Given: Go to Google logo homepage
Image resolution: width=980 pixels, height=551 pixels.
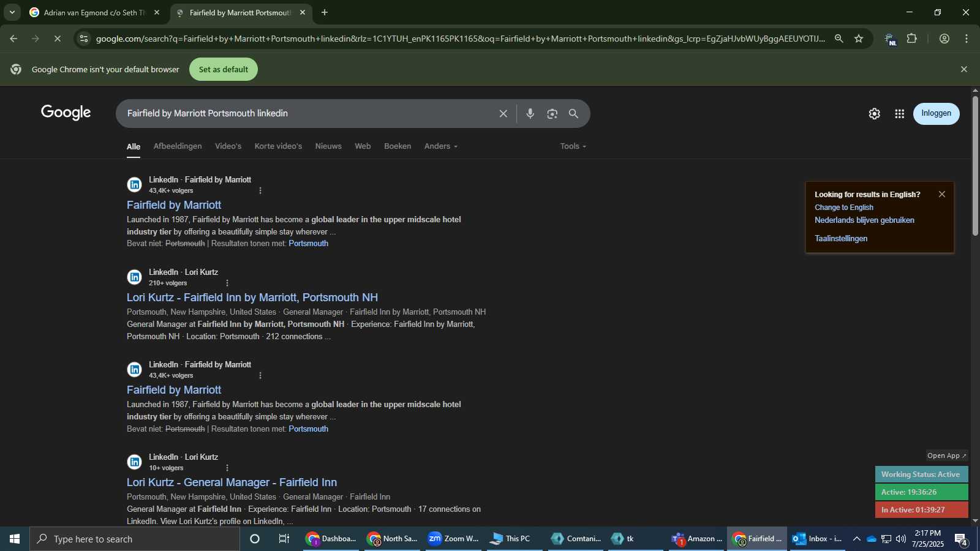Looking at the screenshot, I should (x=66, y=113).
